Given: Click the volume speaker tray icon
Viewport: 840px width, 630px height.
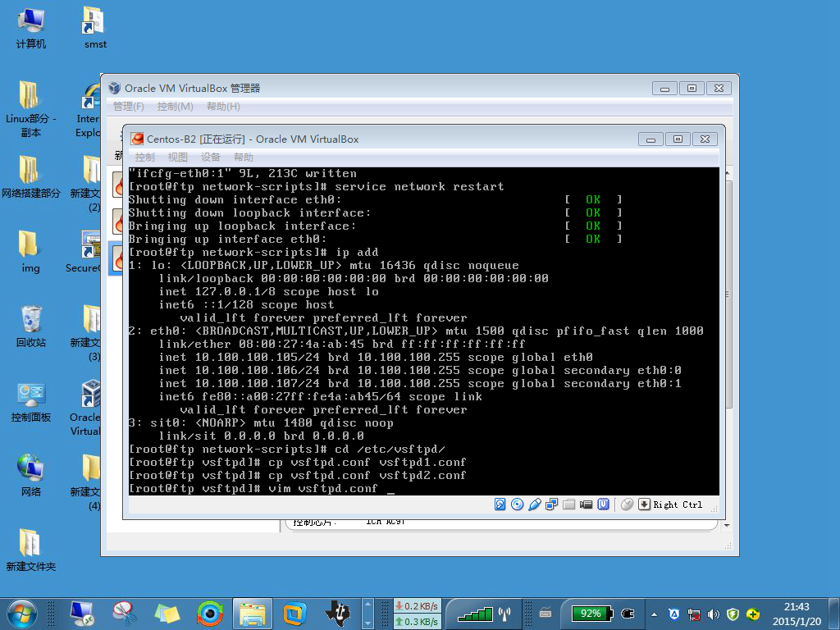Looking at the screenshot, I should click(713, 614).
